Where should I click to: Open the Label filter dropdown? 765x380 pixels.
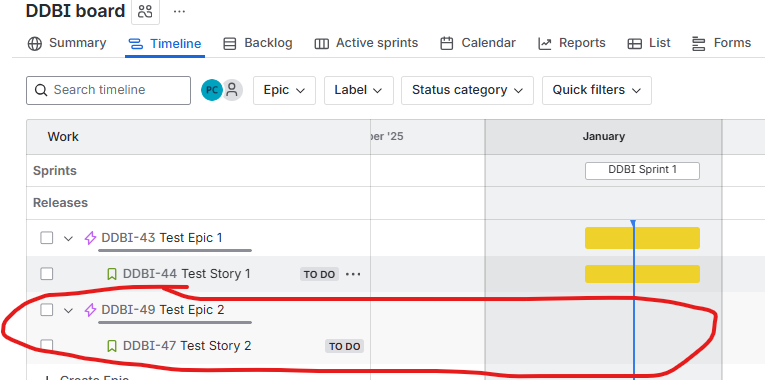359,90
